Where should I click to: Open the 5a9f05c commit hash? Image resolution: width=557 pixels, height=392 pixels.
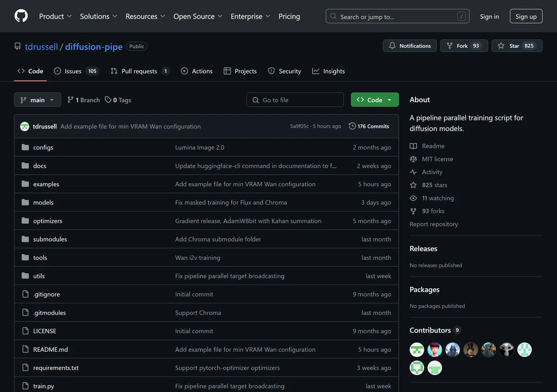coord(299,126)
